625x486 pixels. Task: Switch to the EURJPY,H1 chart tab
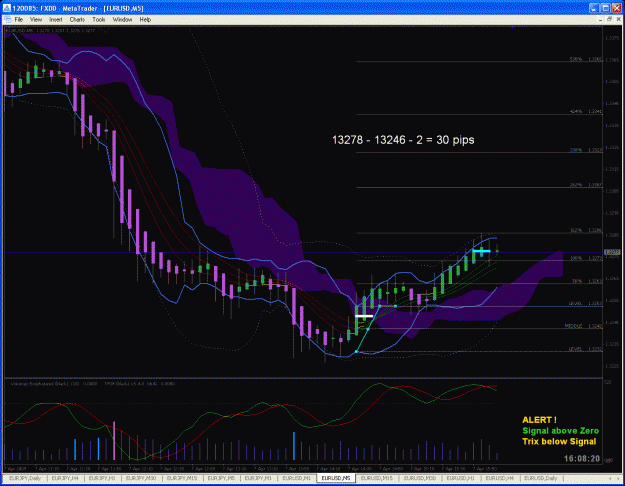[102, 478]
